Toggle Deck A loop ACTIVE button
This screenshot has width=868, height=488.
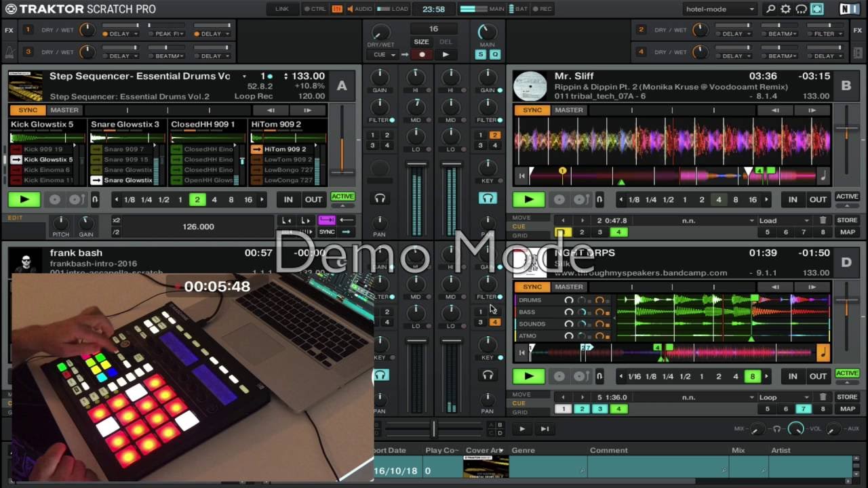(x=342, y=197)
